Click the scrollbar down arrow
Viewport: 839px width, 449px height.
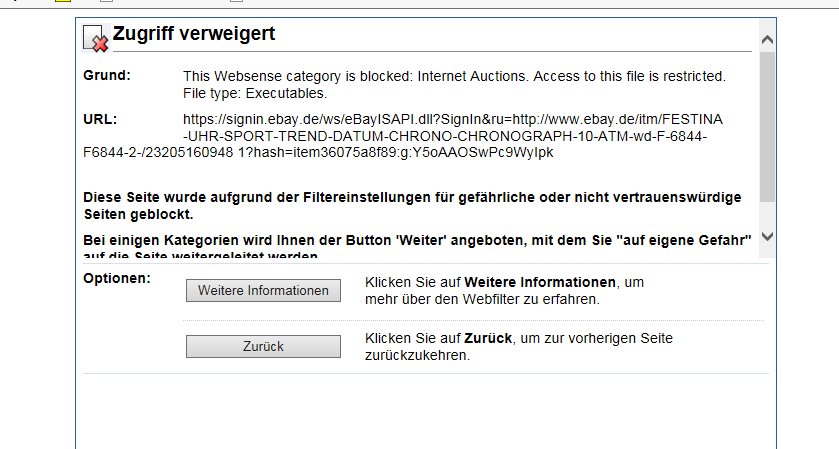pos(767,237)
